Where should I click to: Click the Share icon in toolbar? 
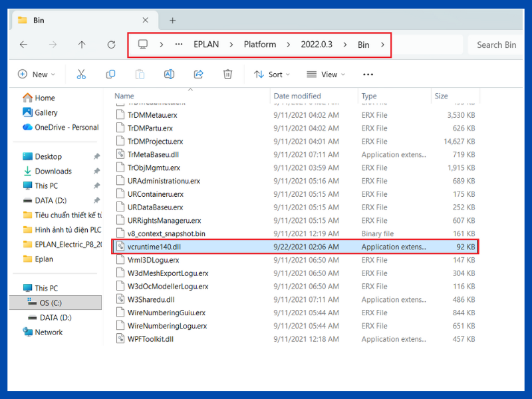click(198, 74)
